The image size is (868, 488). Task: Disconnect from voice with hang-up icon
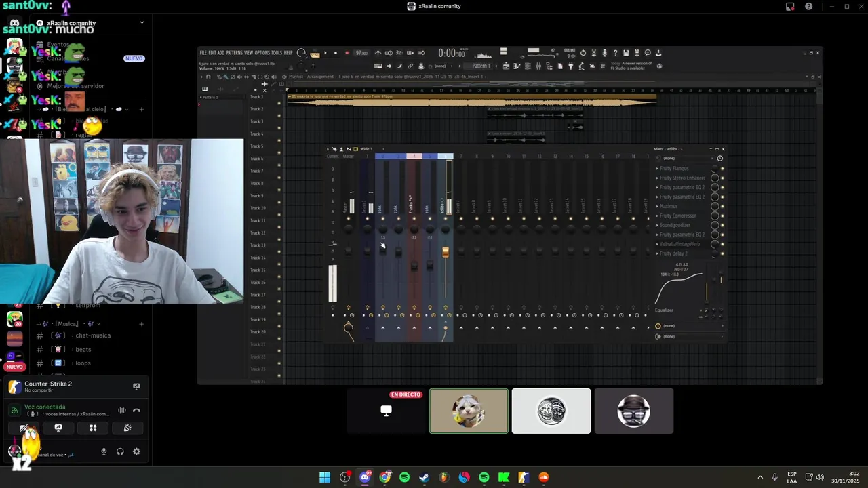point(136,410)
